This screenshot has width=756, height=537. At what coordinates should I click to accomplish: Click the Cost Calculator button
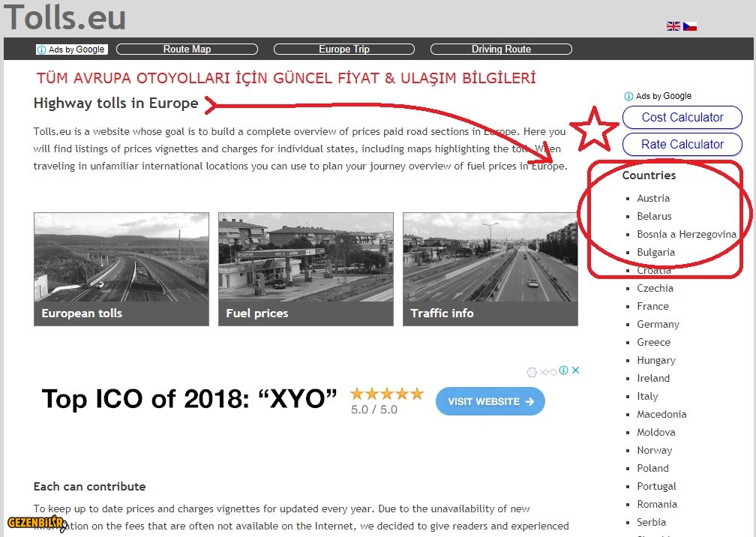click(682, 118)
